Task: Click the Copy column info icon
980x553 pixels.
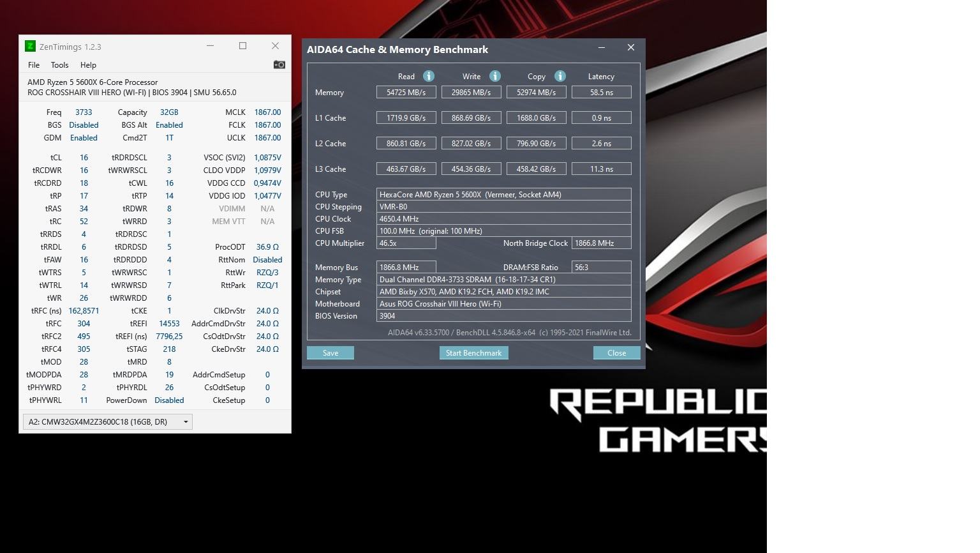Action: pyautogui.click(x=560, y=76)
